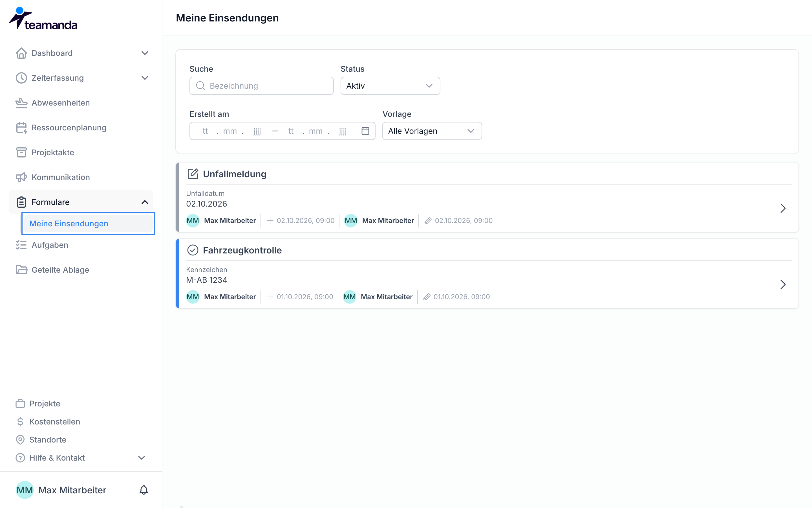The width and height of the screenshot is (812, 508).
Task: Open the Vorlage dropdown showing Alle Vorlagen
Action: [x=432, y=131]
